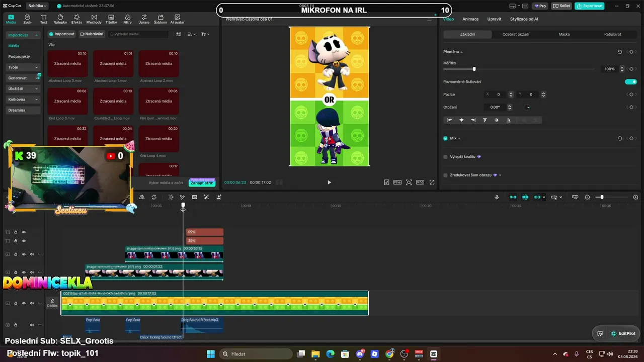Viewport: 644px width, 362px height.
Task: Expand the Úložiště sidebar section
Action: point(23,88)
